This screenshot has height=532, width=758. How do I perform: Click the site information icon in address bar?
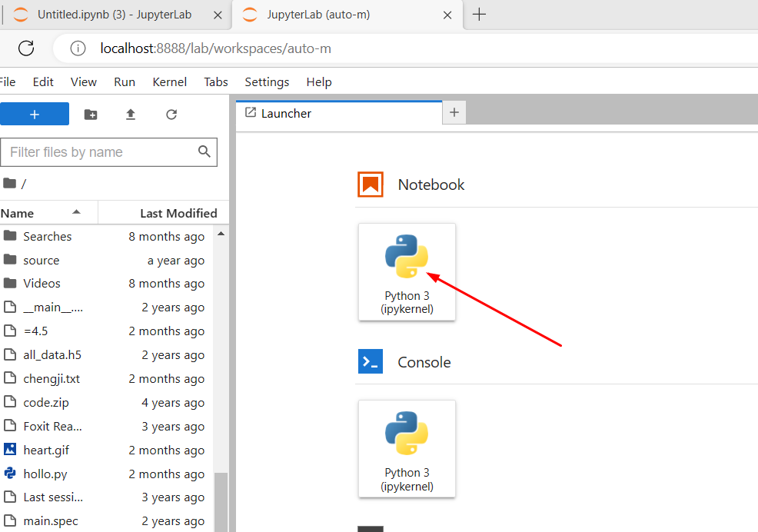point(78,48)
